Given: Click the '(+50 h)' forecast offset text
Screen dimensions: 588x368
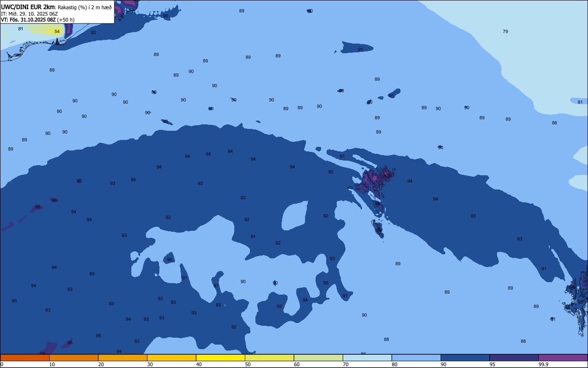Looking at the screenshot, I should 66,20.
